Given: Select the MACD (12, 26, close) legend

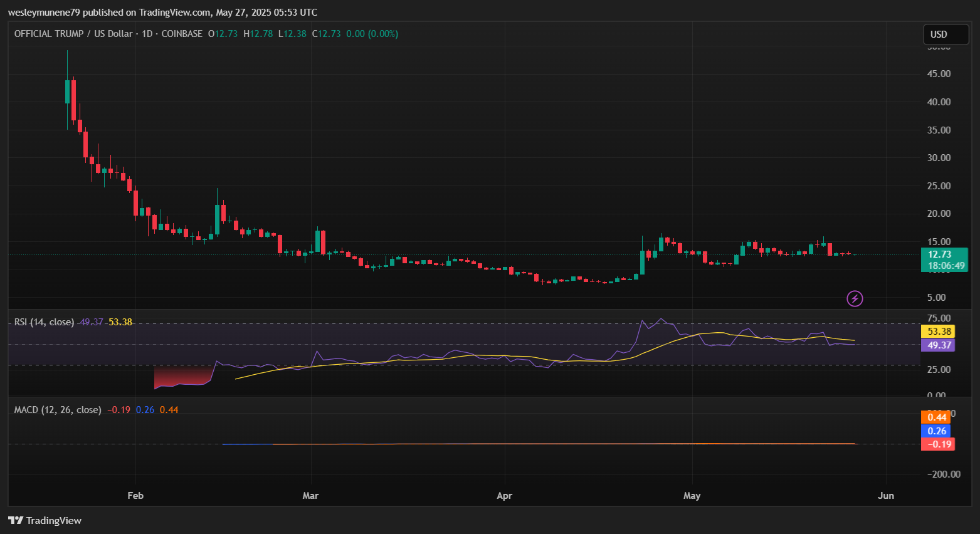Looking at the screenshot, I should point(58,410).
